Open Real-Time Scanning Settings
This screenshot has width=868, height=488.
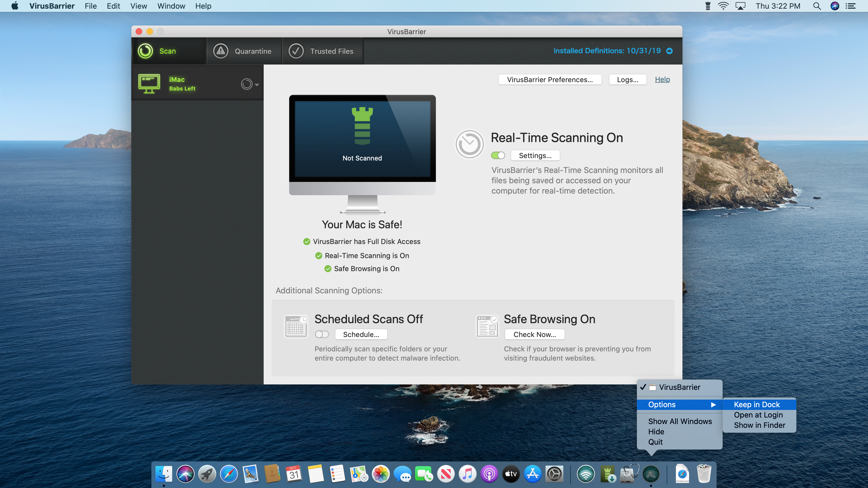(x=535, y=155)
